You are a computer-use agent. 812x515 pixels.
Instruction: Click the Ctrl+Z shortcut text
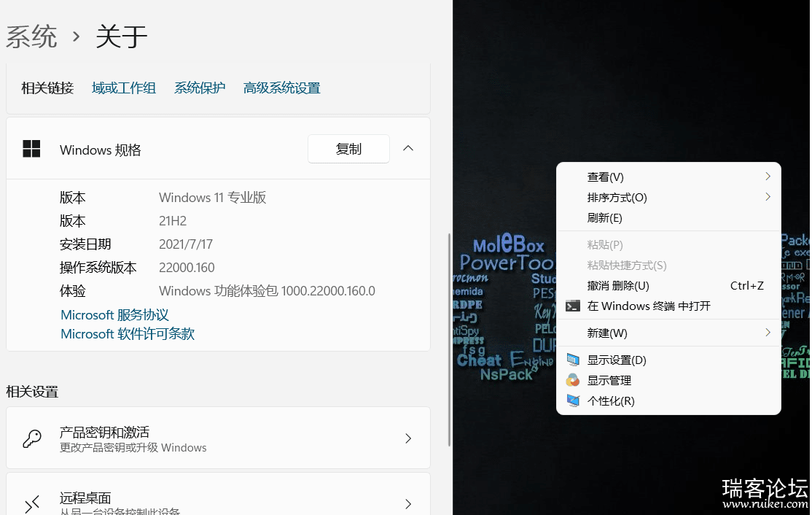[746, 285]
